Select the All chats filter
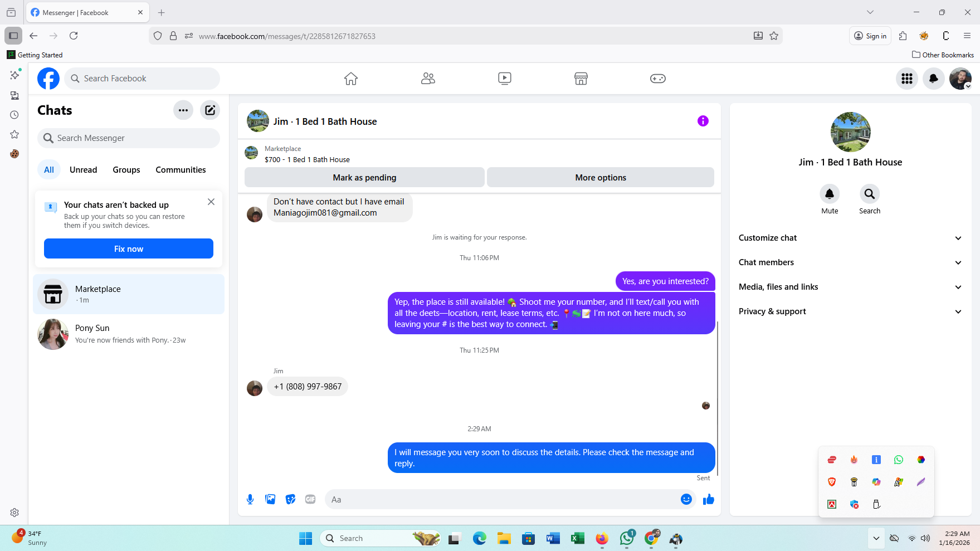980x551 pixels. coord(49,170)
